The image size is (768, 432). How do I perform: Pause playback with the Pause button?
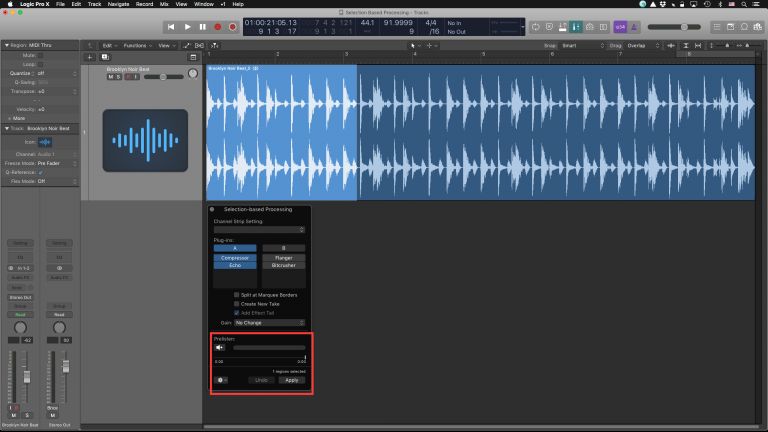coord(202,27)
